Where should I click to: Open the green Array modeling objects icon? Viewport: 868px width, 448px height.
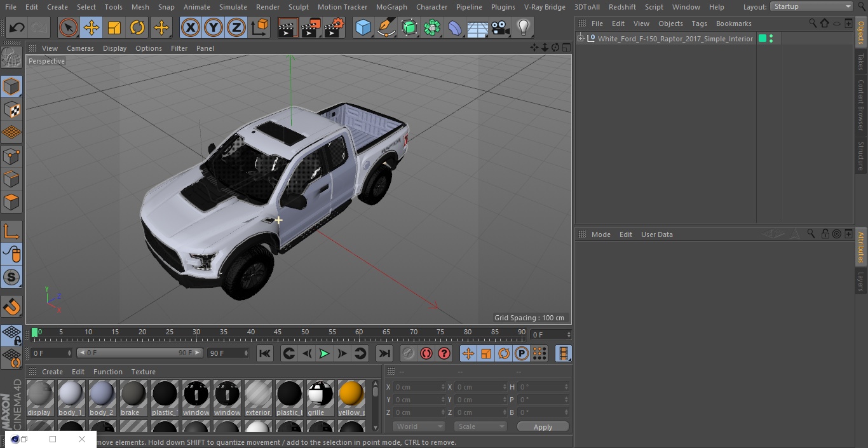click(x=432, y=28)
